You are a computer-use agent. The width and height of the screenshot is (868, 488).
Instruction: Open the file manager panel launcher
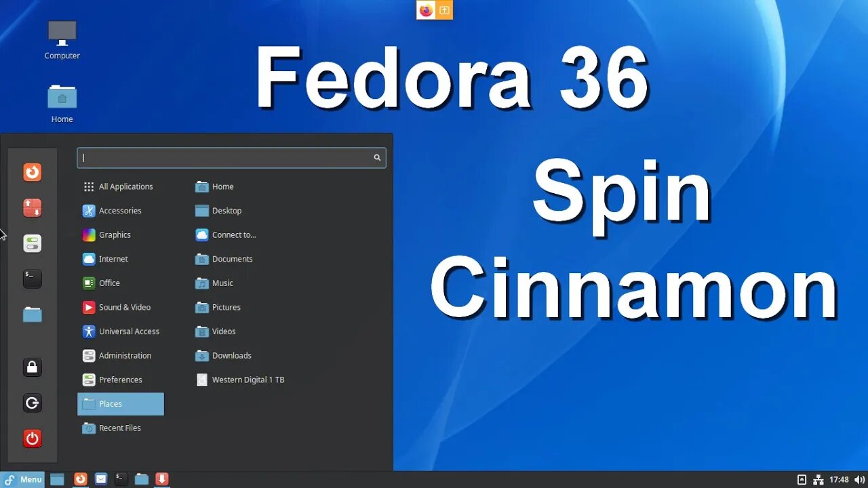point(141,479)
